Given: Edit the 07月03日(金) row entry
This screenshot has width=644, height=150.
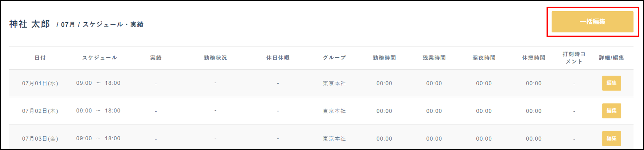Looking at the screenshot, I should [611, 138].
